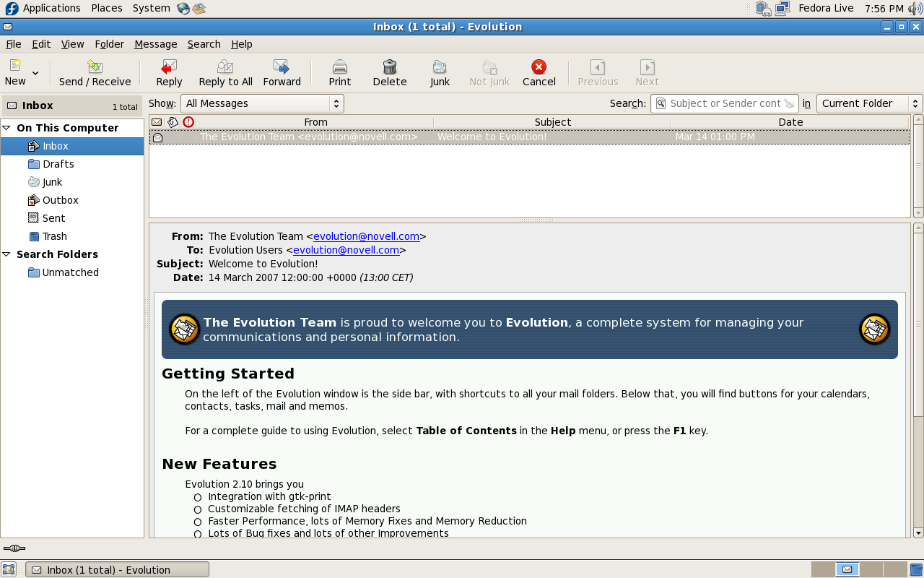This screenshot has height=578, width=924.
Task: Open the volume control speaker icon
Action: point(915,9)
